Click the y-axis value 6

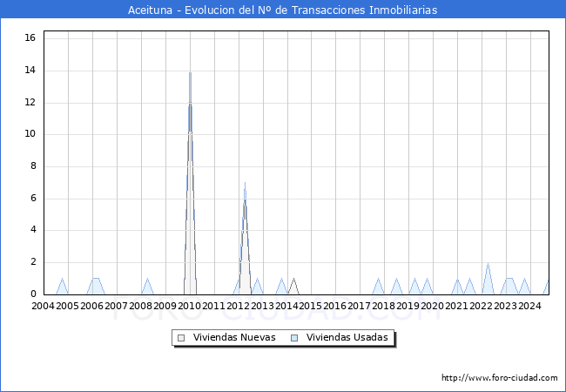point(34,198)
